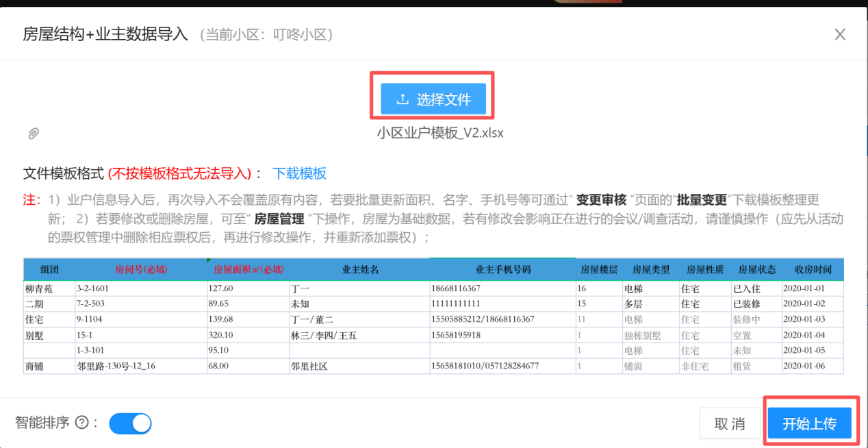Select the 邻里路-130号-12_16 room cell
Screen dimensions: 868x448
tap(116, 366)
